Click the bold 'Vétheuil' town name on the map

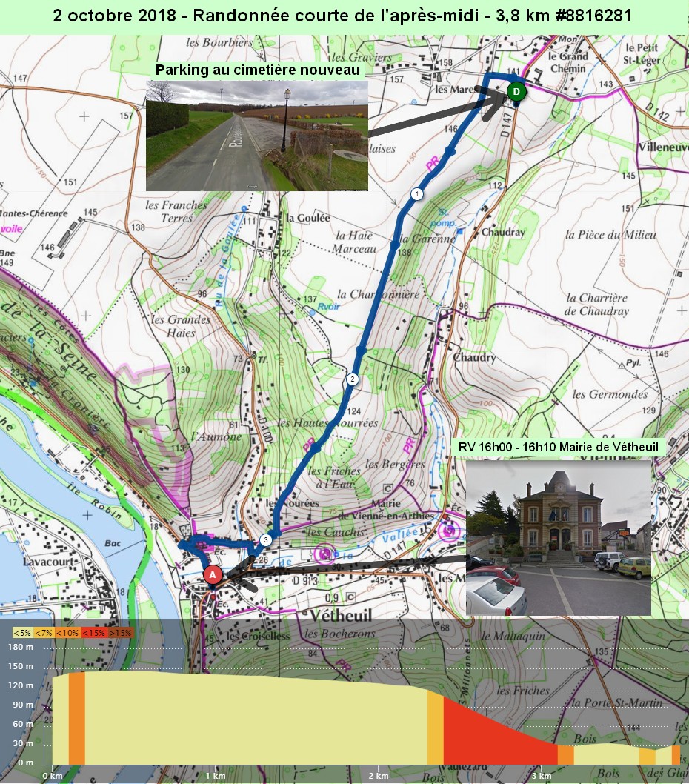click(x=341, y=615)
